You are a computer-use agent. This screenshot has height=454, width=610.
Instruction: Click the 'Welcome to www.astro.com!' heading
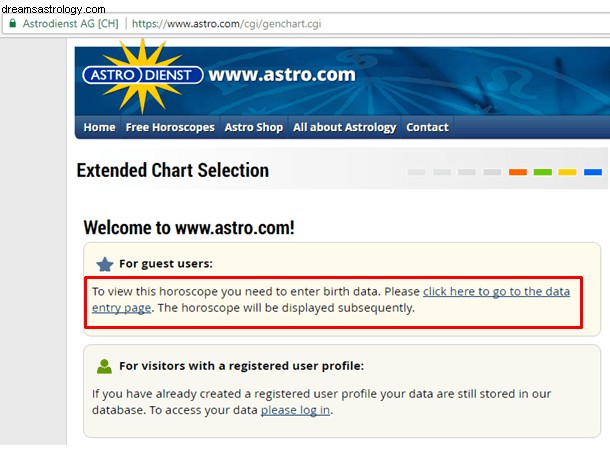pos(189,228)
